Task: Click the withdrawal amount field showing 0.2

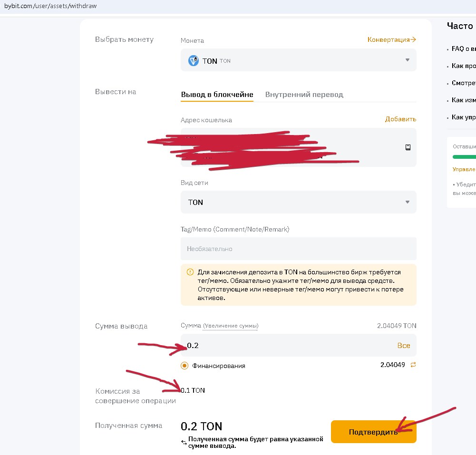Action: [299, 346]
